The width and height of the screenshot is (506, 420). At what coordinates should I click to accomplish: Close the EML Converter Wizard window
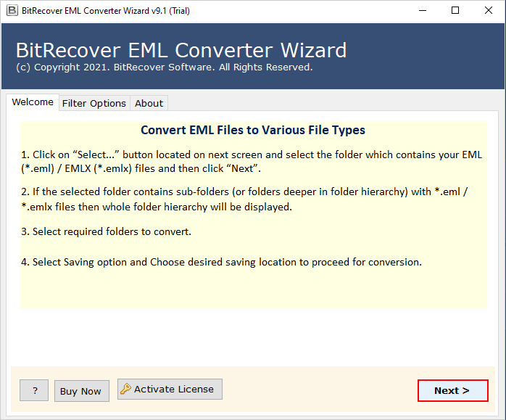click(488, 11)
